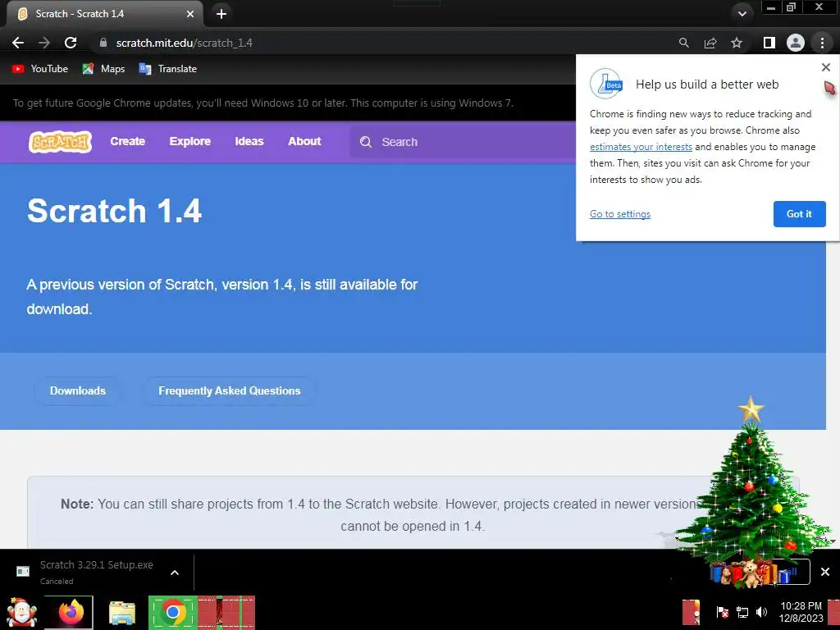840x630 pixels.
Task: Select the Windows 7 update notice text
Action: coord(262,103)
